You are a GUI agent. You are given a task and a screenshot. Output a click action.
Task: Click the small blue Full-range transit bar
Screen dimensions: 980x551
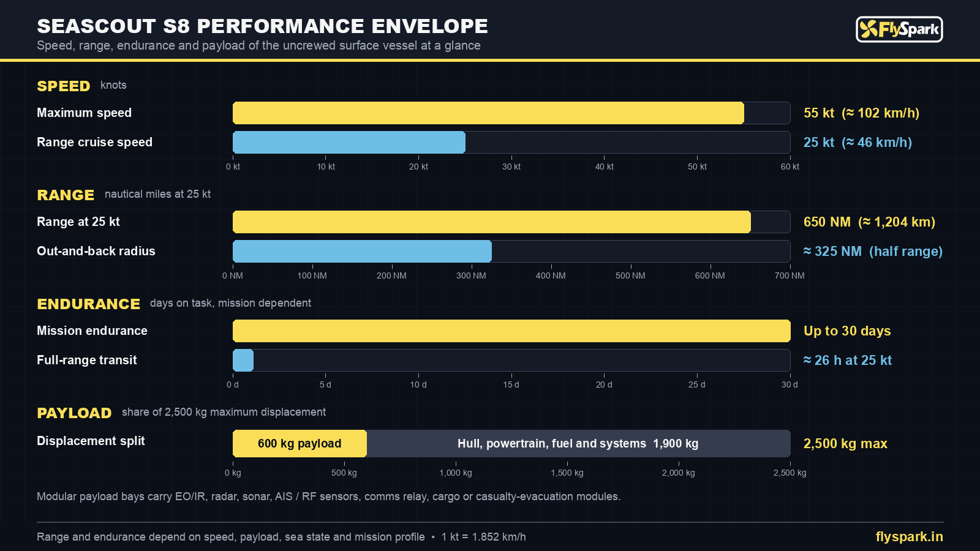(243, 361)
